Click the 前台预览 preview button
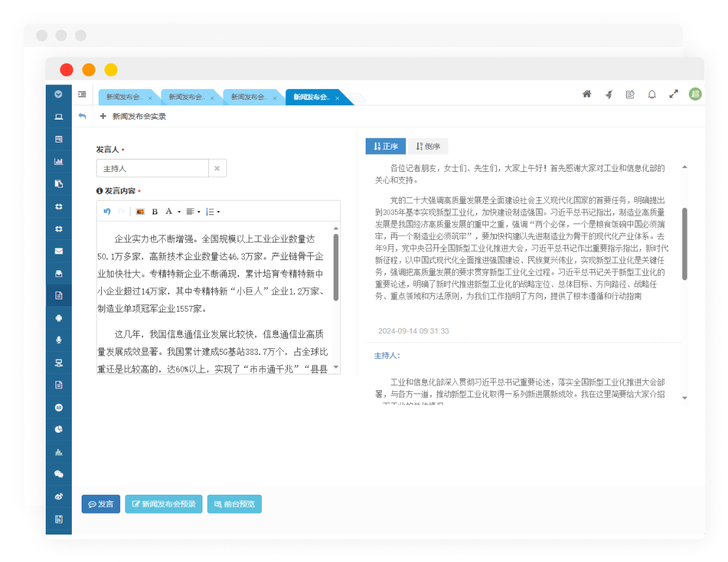Screen dimensions: 728x562 click(234, 504)
